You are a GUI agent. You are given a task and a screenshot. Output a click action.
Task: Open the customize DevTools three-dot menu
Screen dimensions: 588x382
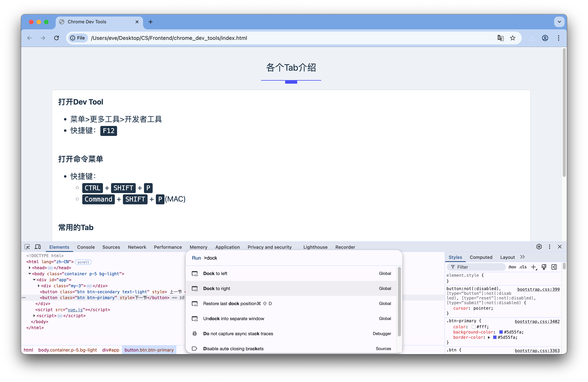click(549, 247)
